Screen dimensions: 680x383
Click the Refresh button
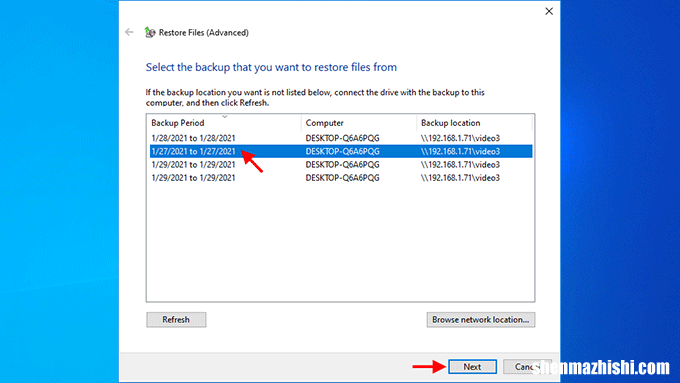[176, 320]
